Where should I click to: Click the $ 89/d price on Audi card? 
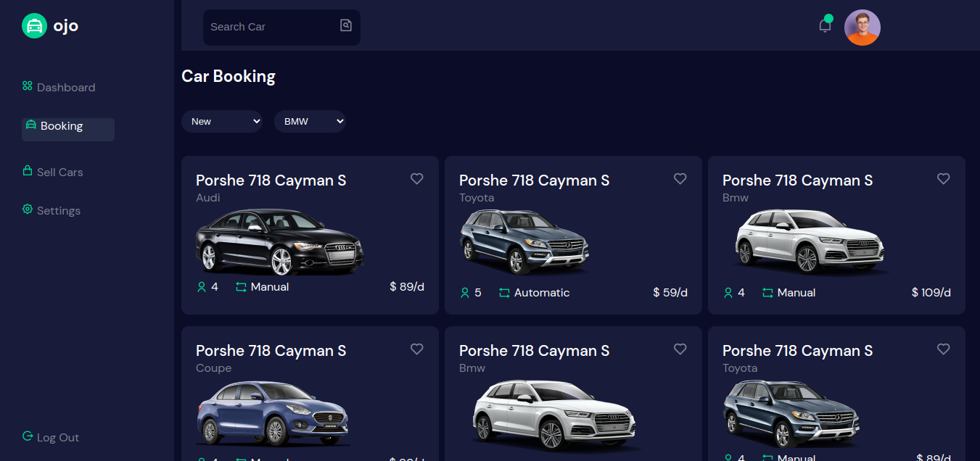pyautogui.click(x=407, y=287)
